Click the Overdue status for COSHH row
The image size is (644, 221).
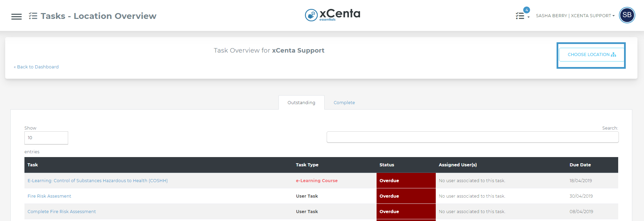pos(406,180)
